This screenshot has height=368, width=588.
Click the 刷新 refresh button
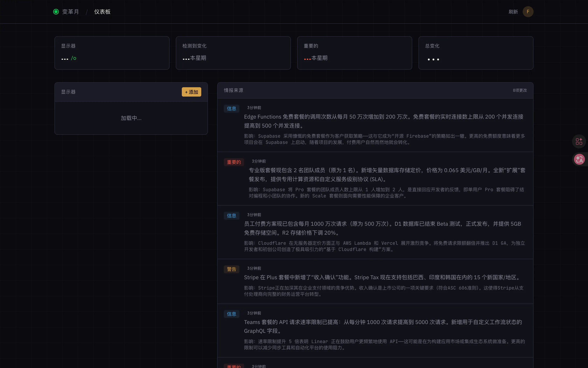click(513, 12)
